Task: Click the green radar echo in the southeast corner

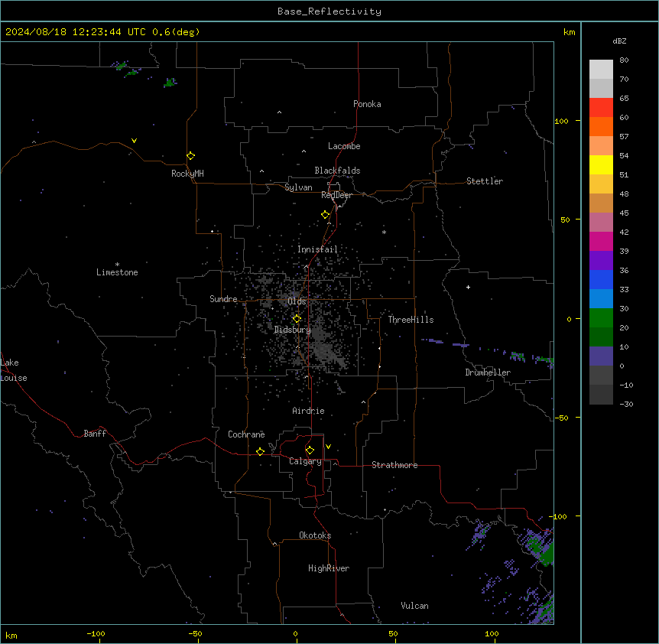Action: pos(544,549)
